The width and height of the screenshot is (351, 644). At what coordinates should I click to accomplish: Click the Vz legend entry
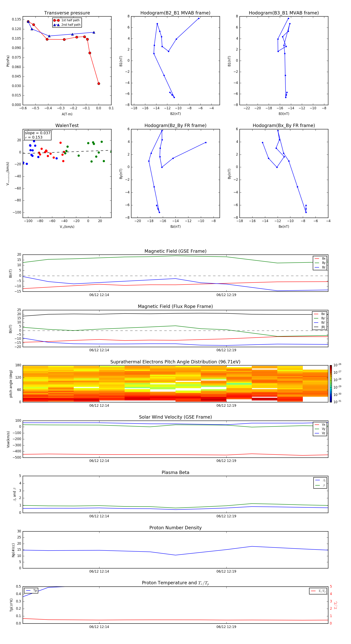pos(320,433)
